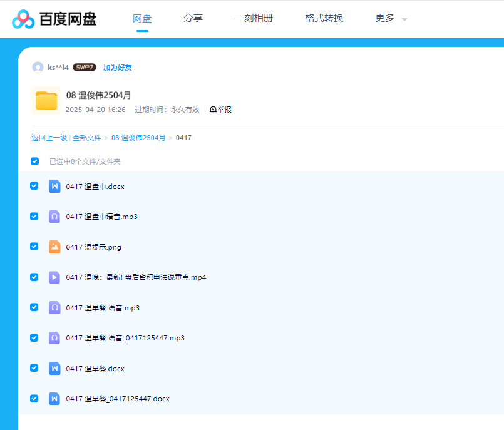Uncheck 0417 温早餐_0417125447.docx checkbox
Viewport: 504px width, 430px height.
tap(34, 398)
